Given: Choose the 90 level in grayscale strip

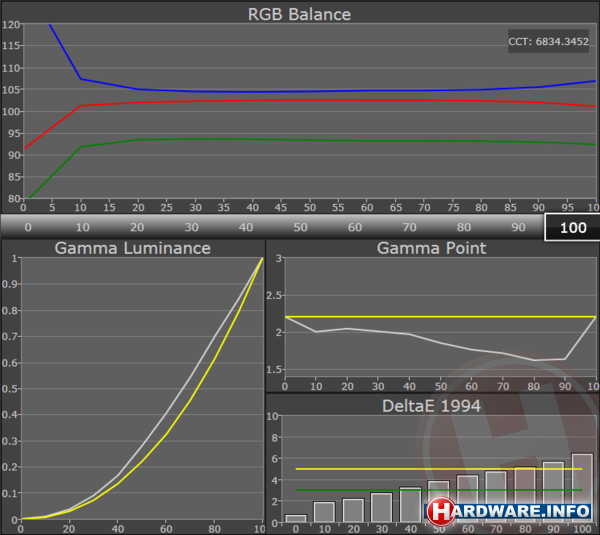Looking at the screenshot, I should click(516, 227).
